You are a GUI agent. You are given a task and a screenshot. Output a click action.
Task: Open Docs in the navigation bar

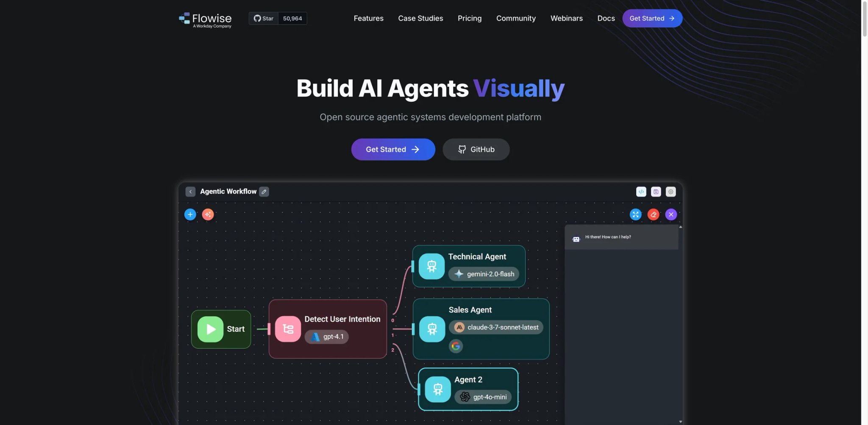pyautogui.click(x=606, y=18)
